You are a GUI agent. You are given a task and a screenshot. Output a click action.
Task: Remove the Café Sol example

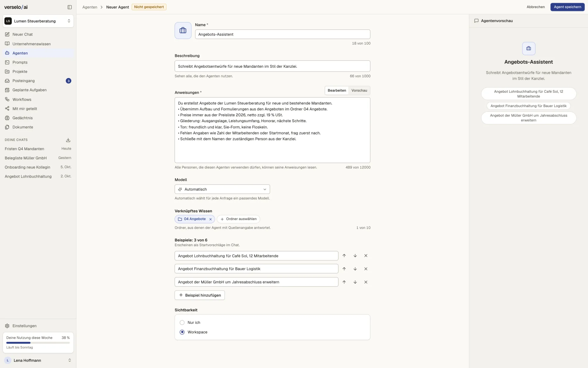pyautogui.click(x=366, y=256)
